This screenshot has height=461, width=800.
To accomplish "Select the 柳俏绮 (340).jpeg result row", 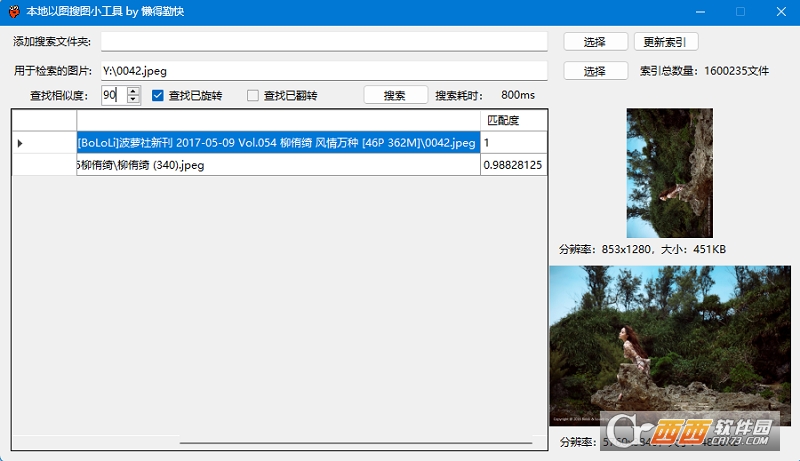I will [279, 165].
